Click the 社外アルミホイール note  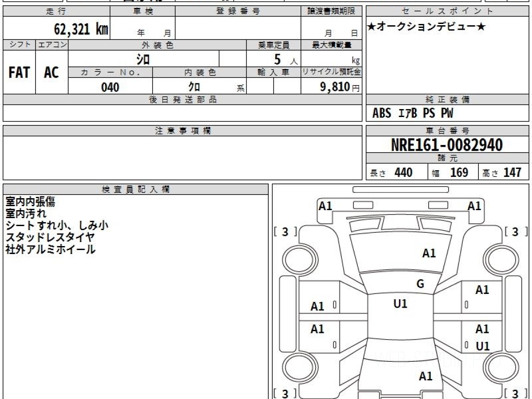pos(50,249)
